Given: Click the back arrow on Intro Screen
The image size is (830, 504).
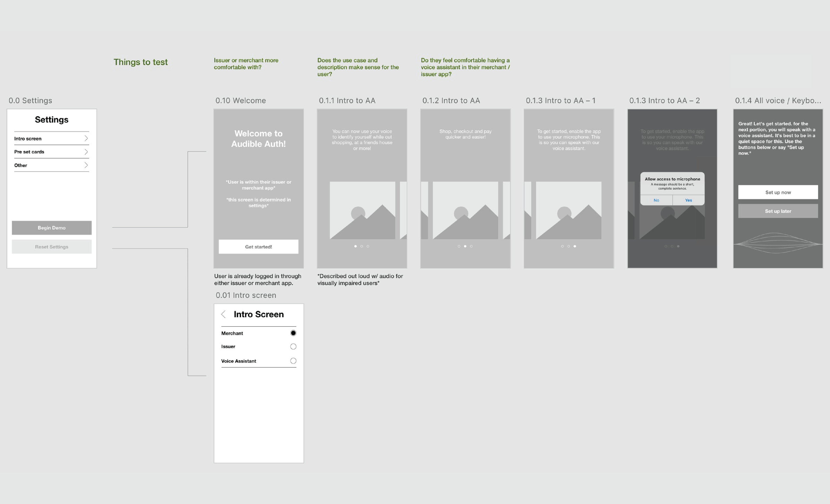Looking at the screenshot, I should point(223,314).
